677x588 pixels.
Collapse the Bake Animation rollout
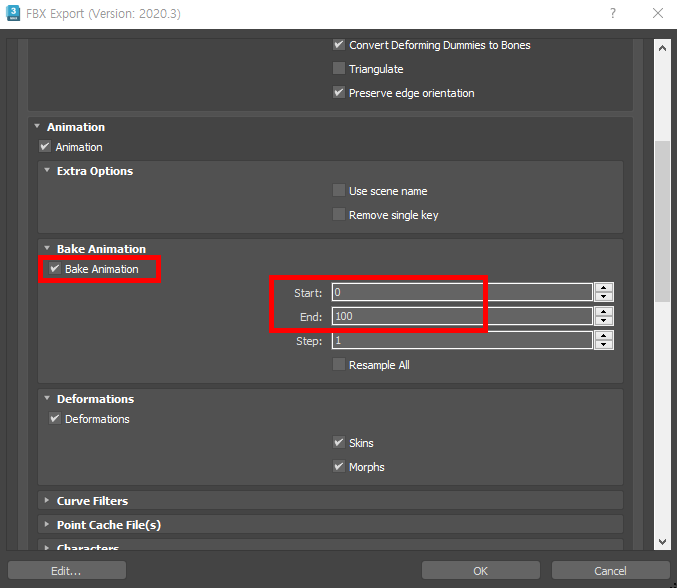(x=47, y=249)
